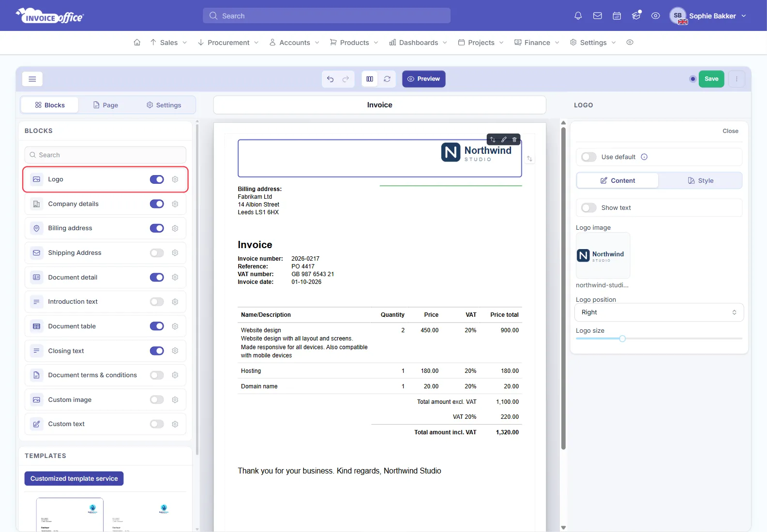Toggle the columns layout view icon

(370, 79)
